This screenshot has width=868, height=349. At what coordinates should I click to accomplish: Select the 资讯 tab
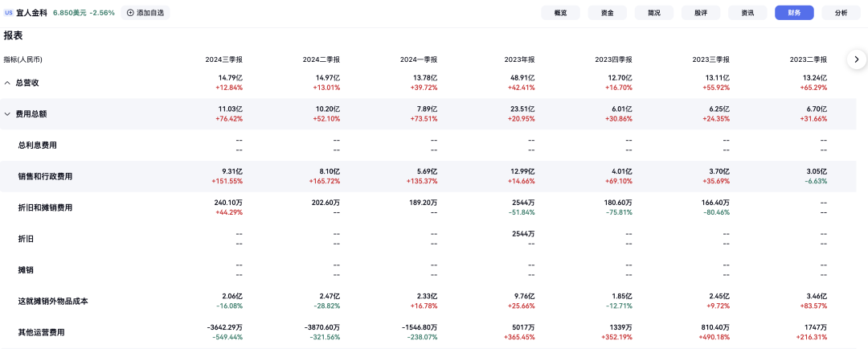747,13
